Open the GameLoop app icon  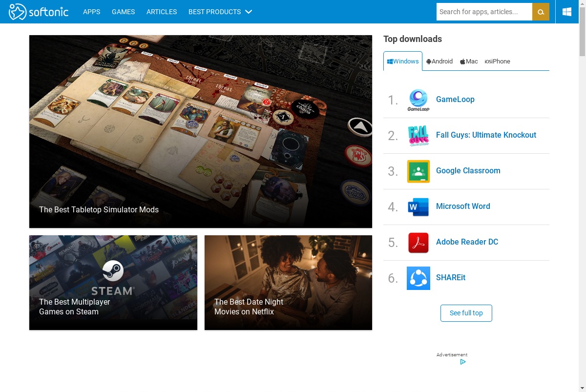click(419, 100)
